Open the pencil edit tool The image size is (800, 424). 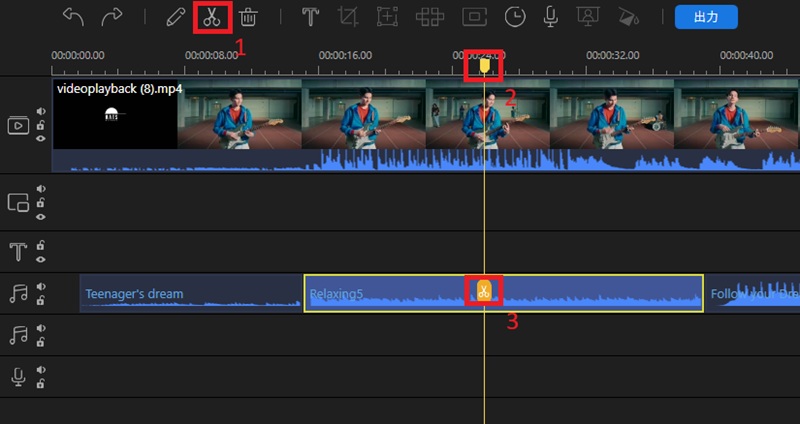pyautogui.click(x=176, y=17)
